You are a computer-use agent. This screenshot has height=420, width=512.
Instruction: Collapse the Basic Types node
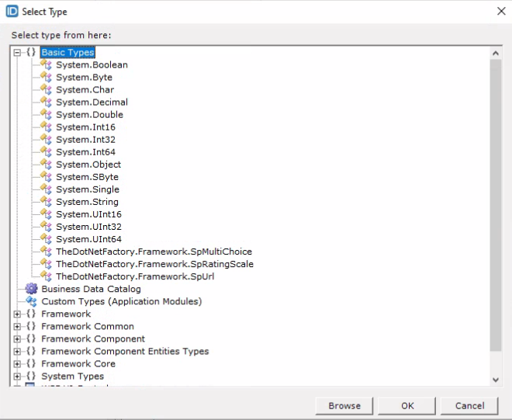[17, 53]
